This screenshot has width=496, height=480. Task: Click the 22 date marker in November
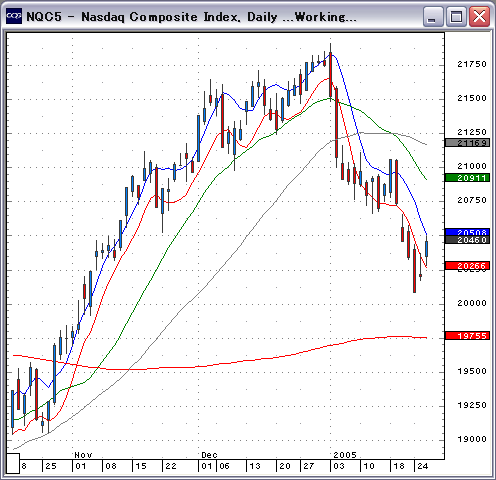tap(171, 466)
